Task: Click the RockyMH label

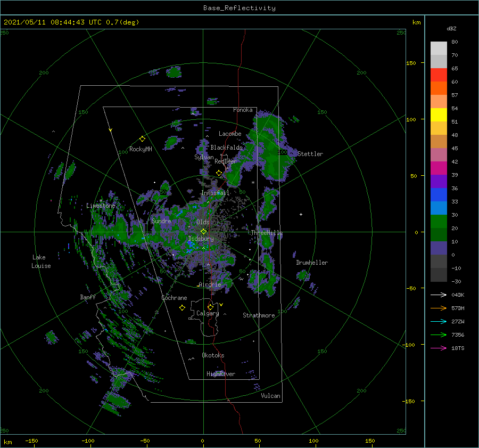Action: point(141,149)
